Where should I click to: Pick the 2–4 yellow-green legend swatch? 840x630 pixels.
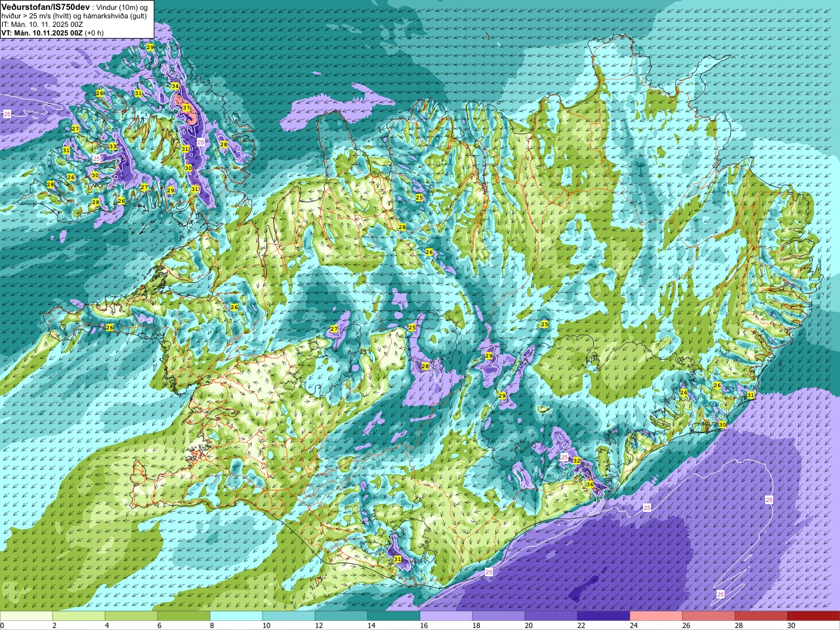click(79, 616)
